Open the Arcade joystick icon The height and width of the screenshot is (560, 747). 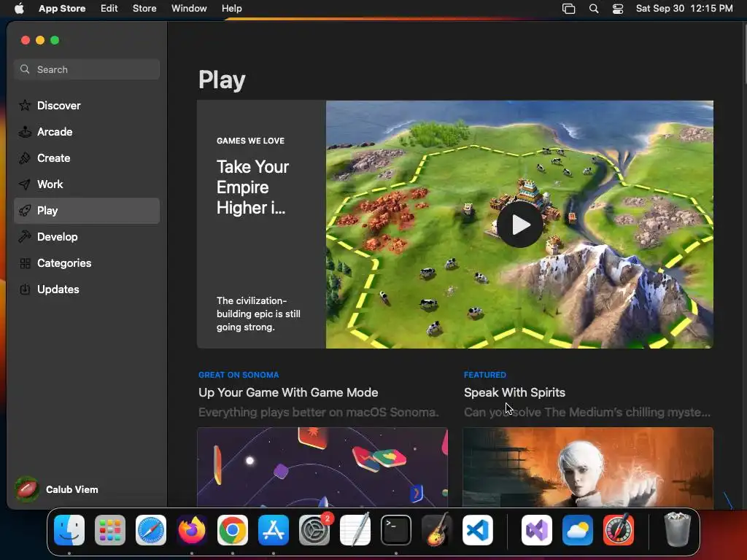pos(25,131)
